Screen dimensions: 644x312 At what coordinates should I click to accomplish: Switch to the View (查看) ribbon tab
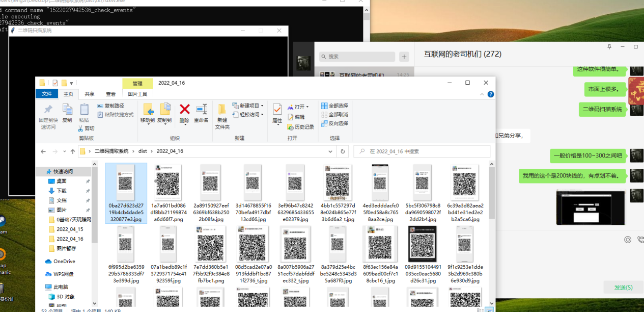point(110,94)
